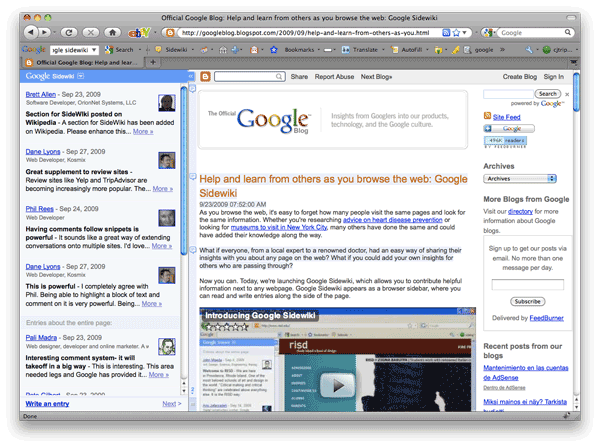The width and height of the screenshot is (600, 444).
Task: Open Google Toolbar search box dropdown
Action: (94, 50)
